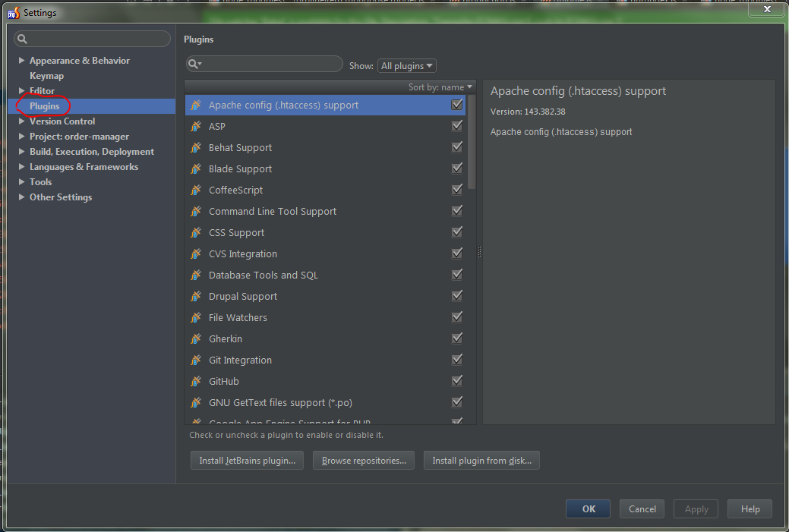Open the Show All plugins dropdown
This screenshot has width=789, height=532.
point(406,66)
